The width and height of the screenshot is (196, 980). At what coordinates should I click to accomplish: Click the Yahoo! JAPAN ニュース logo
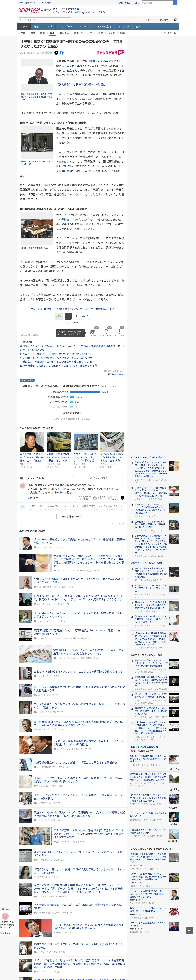(x=35, y=10)
